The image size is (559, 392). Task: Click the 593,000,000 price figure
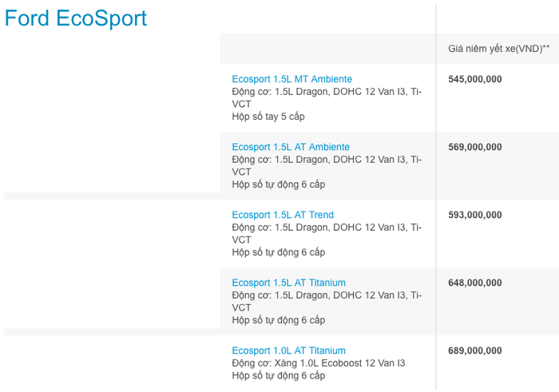475,215
